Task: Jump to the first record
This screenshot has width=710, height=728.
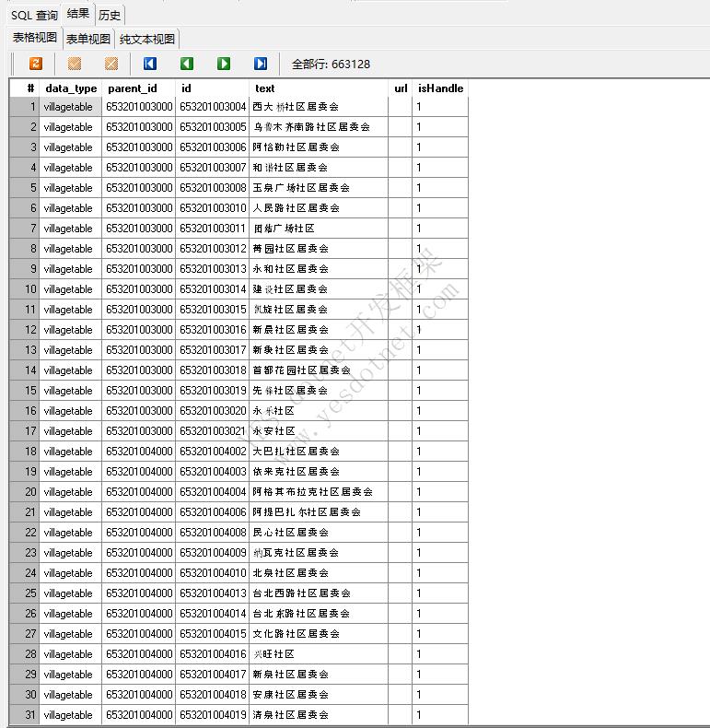Action: tap(150, 64)
